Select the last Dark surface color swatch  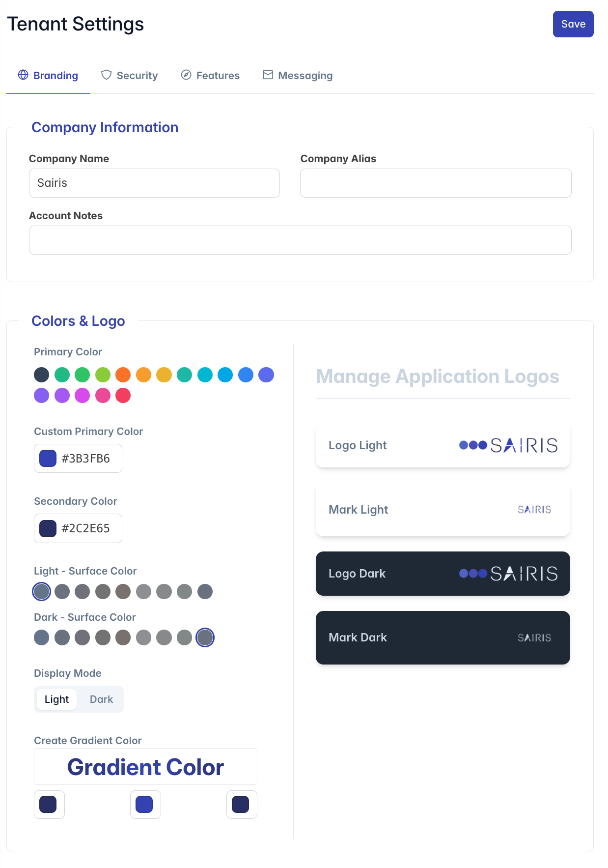click(x=205, y=637)
